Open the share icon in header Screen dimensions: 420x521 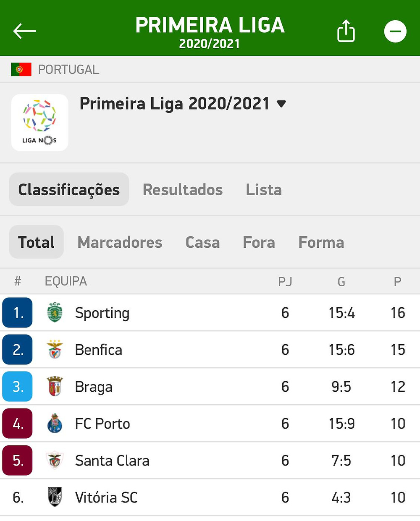pyautogui.click(x=346, y=31)
